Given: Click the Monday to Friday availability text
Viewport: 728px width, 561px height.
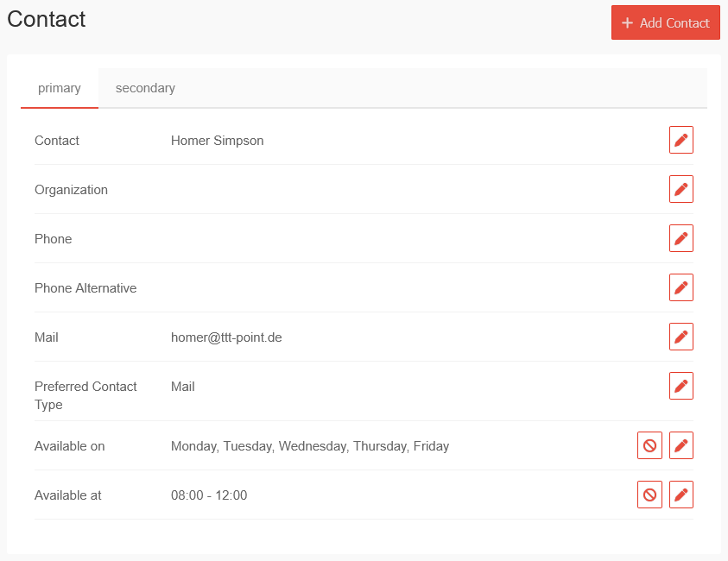Looking at the screenshot, I should point(310,446).
